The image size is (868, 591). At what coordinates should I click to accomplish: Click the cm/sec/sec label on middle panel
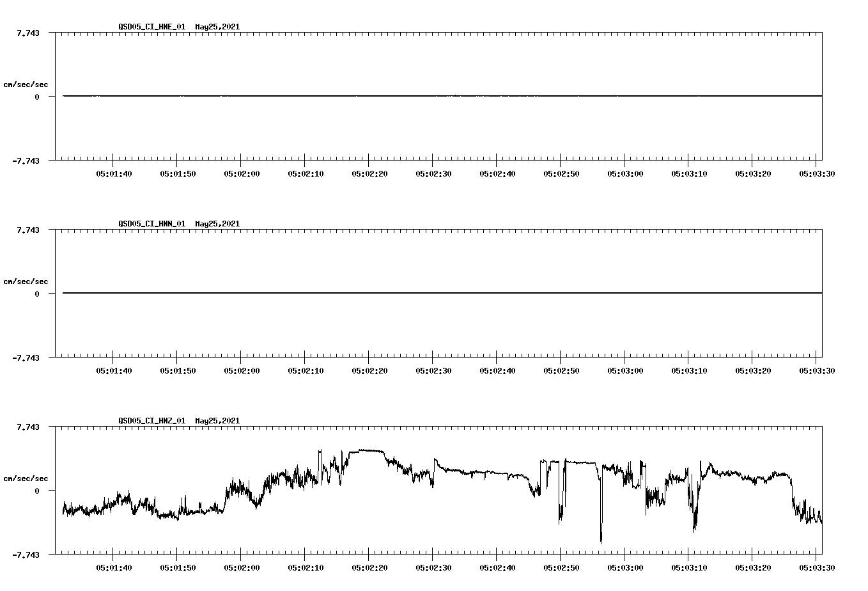(26, 281)
